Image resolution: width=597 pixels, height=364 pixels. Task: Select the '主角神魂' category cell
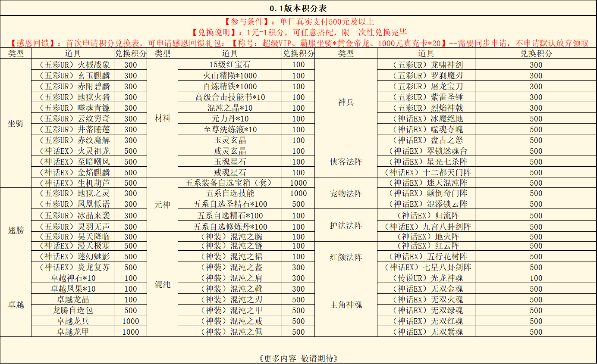click(346, 305)
